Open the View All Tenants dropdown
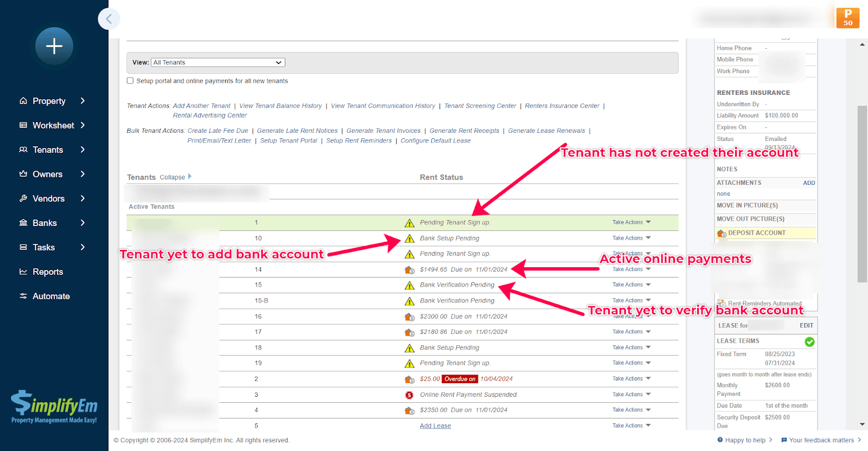 click(218, 62)
